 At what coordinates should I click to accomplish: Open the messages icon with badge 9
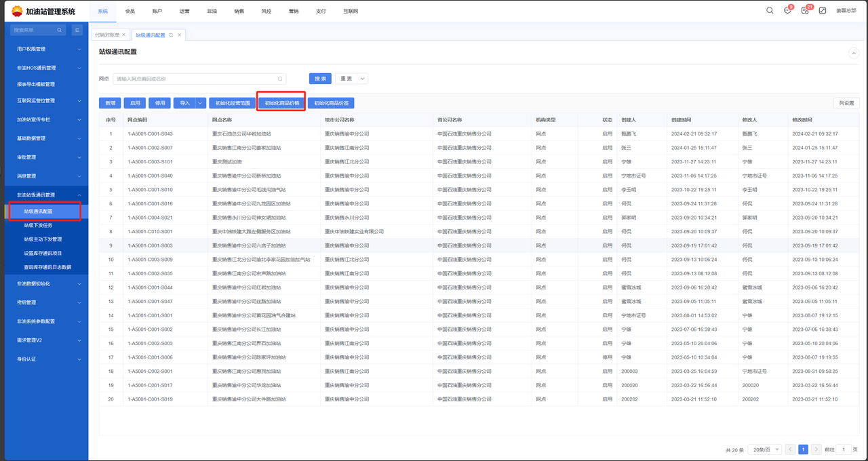pyautogui.click(x=787, y=11)
